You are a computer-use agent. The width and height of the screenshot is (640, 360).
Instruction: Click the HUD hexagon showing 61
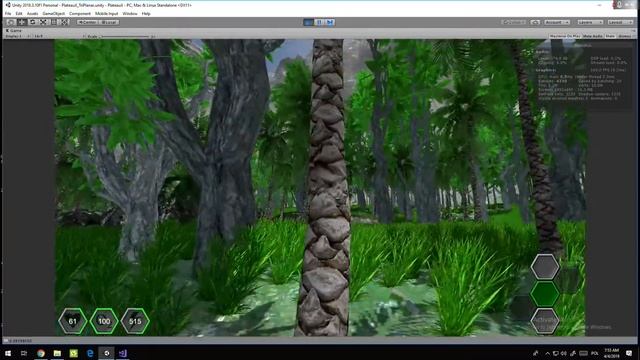[x=73, y=321]
